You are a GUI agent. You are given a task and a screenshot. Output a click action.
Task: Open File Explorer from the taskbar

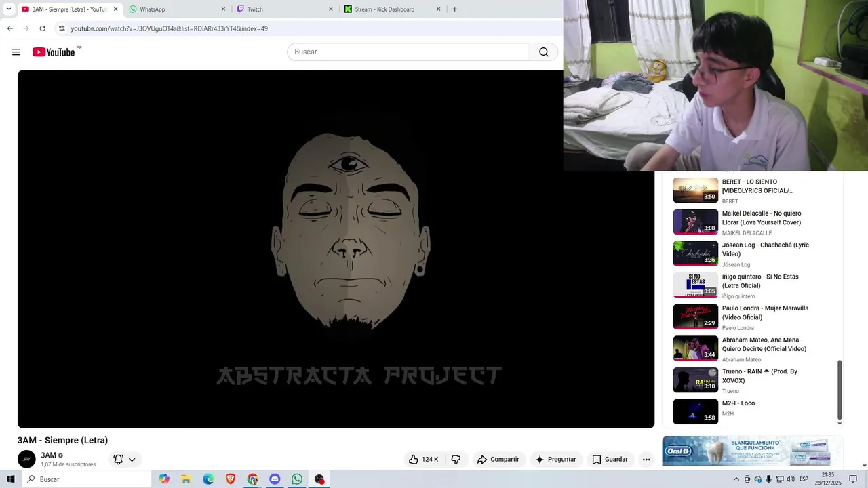click(x=186, y=479)
